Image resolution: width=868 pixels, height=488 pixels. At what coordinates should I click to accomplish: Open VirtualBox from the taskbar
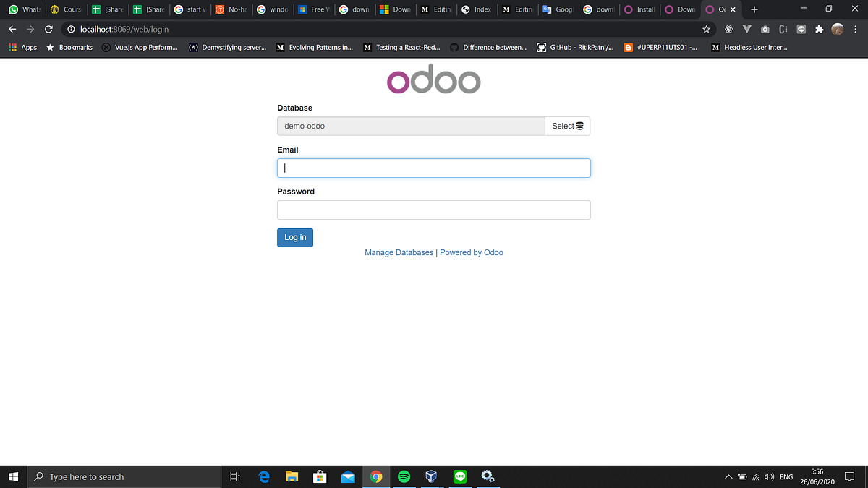pos(432,476)
